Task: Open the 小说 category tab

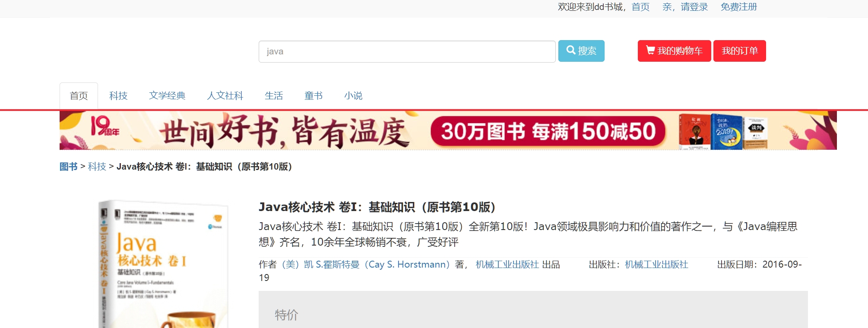Action: (x=353, y=96)
